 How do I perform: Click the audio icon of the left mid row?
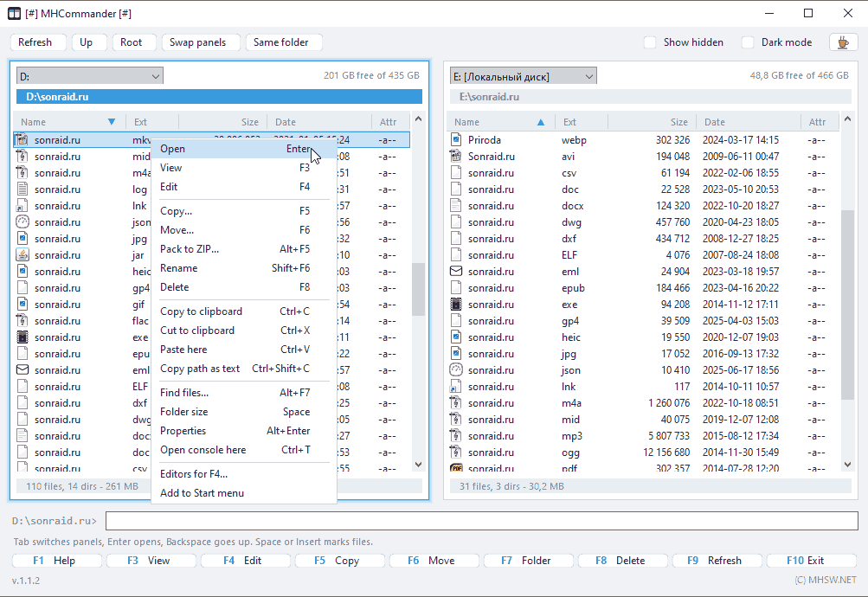[23, 157]
